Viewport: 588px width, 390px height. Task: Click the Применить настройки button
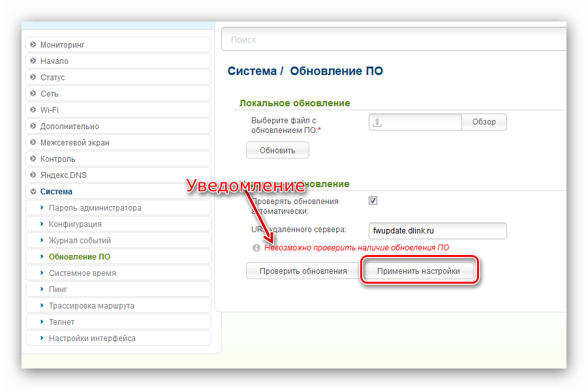[418, 271]
